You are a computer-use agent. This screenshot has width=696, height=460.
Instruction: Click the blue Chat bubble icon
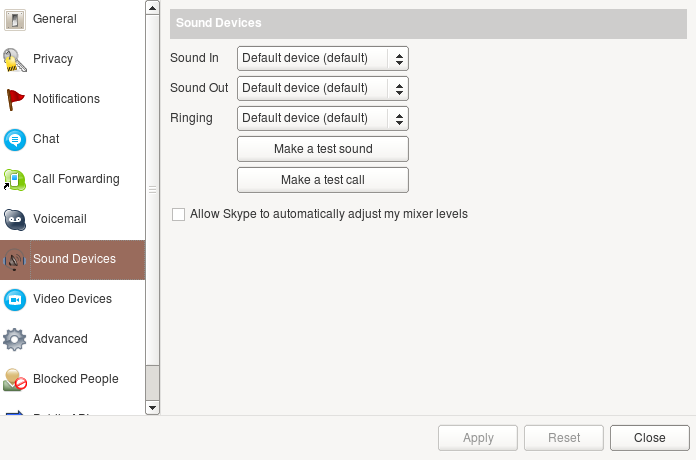pyautogui.click(x=15, y=139)
